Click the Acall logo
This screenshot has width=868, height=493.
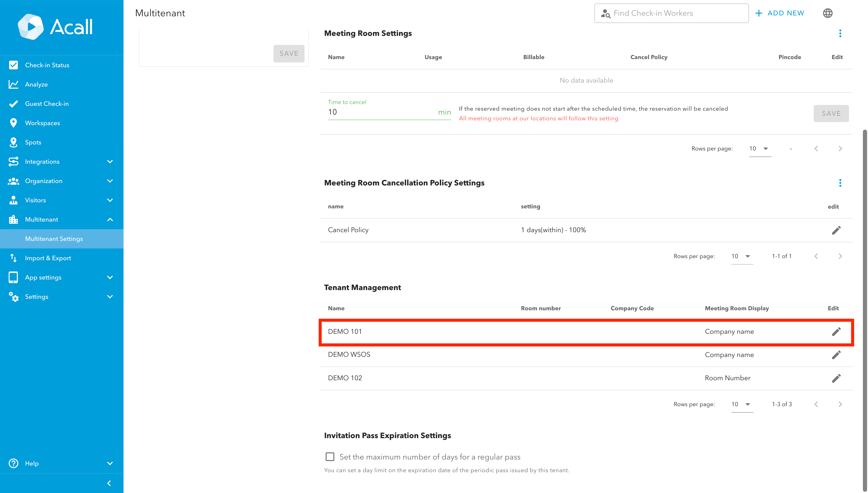coord(55,27)
